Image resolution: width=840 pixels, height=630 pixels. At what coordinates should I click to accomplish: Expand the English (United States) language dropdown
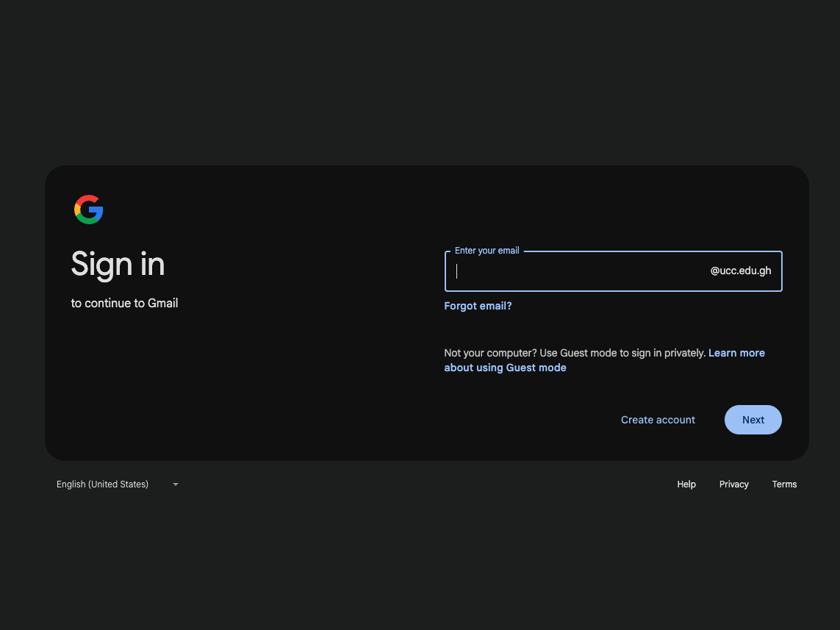tap(118, 484)
